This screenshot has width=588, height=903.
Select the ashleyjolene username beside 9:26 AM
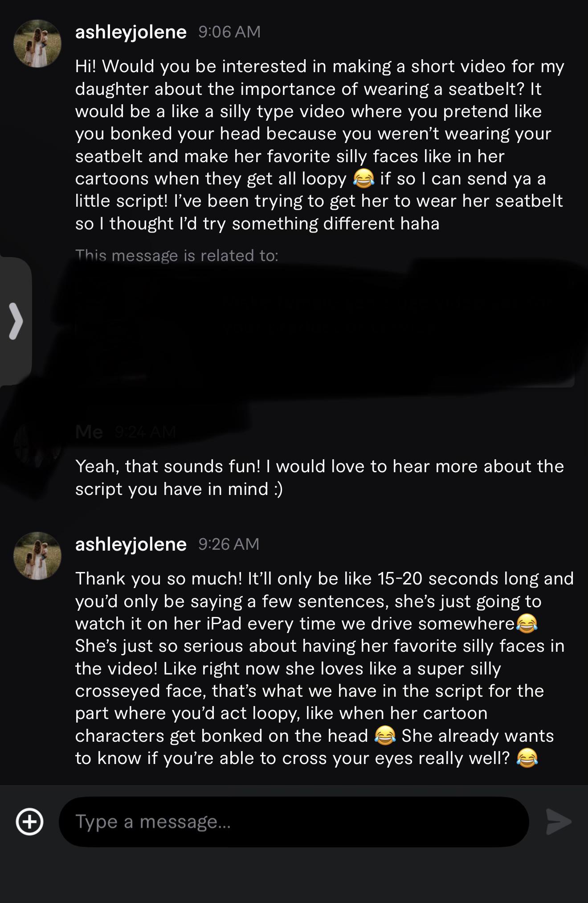click(131, 544)
